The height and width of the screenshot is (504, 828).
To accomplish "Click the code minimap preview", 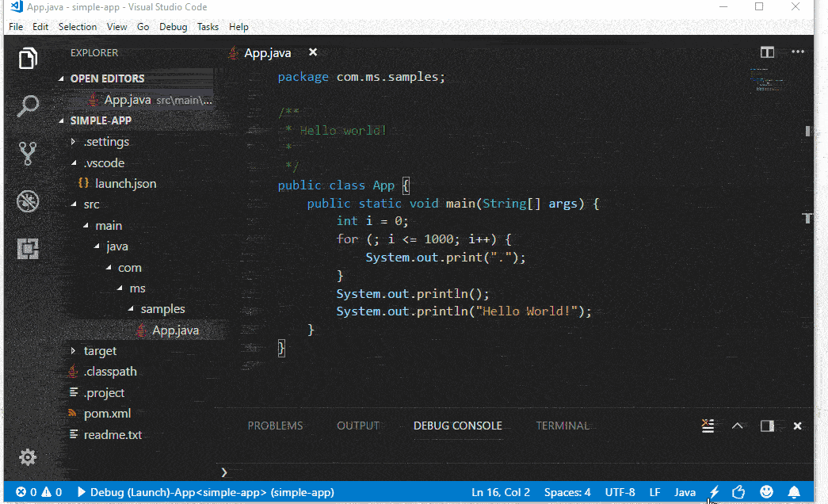I will click(769, 80).
